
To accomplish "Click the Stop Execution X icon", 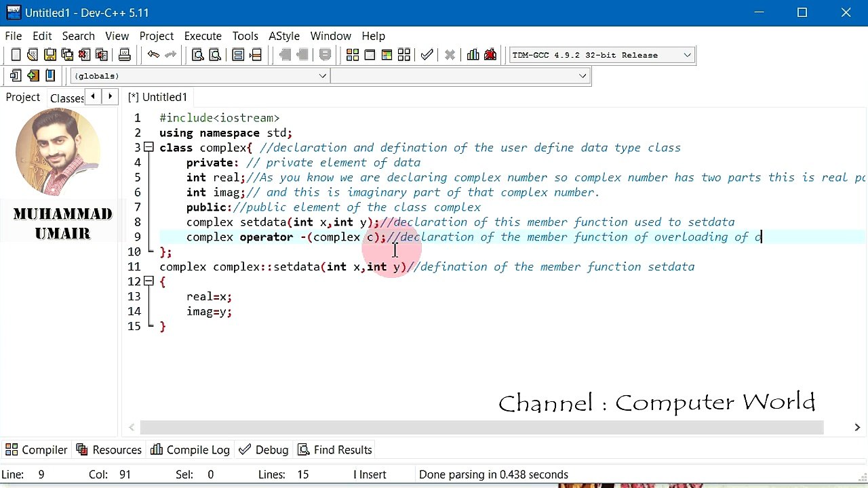I will pos(450,55).
